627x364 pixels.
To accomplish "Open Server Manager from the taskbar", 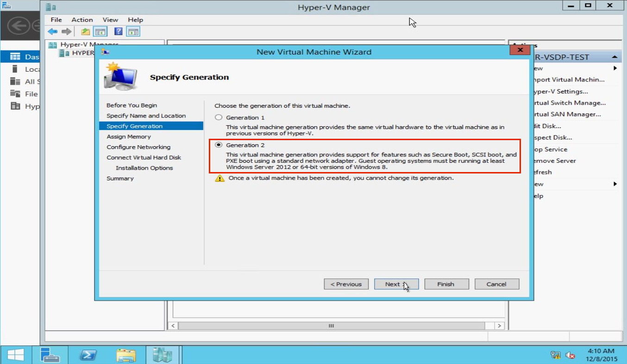I will click(50, 355).
